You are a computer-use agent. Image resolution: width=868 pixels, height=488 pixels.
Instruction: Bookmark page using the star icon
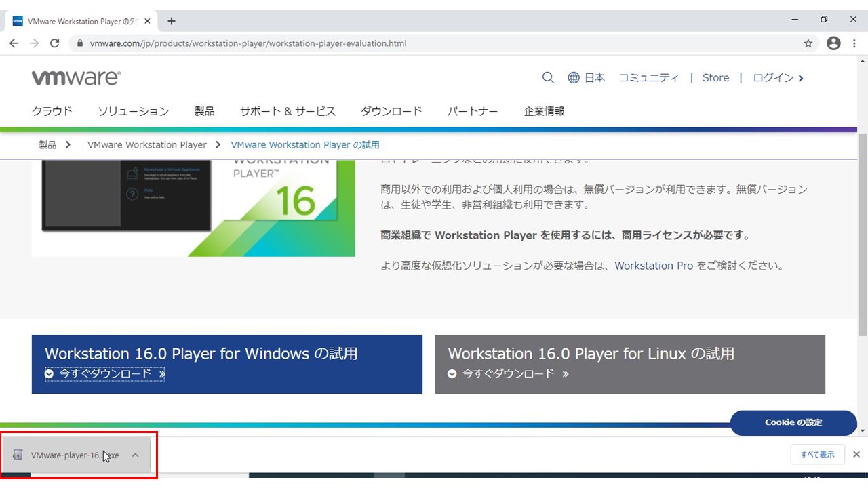[808, 43]
